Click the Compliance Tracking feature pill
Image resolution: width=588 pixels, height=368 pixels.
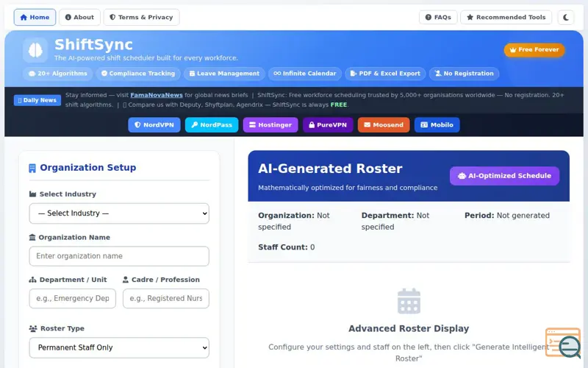click(138, 74)
